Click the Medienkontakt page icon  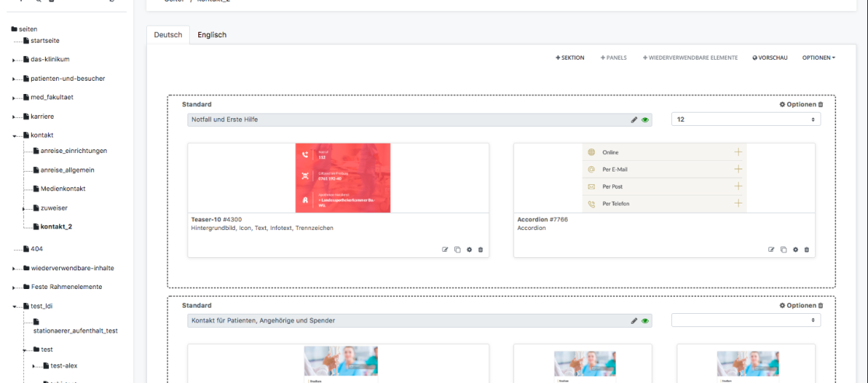(36, 189)
